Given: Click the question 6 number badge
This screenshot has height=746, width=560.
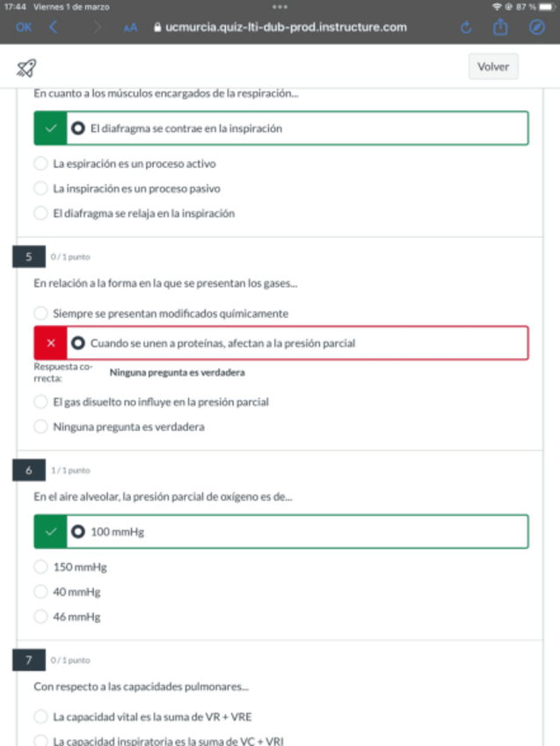Looking at the screenshot, I should tap(29, 472).
